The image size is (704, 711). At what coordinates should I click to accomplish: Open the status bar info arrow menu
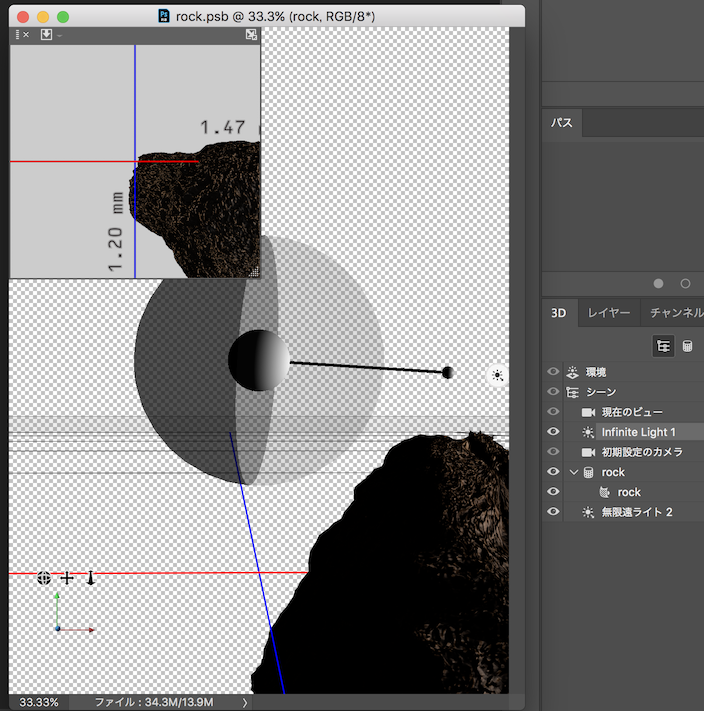point(244,702)
